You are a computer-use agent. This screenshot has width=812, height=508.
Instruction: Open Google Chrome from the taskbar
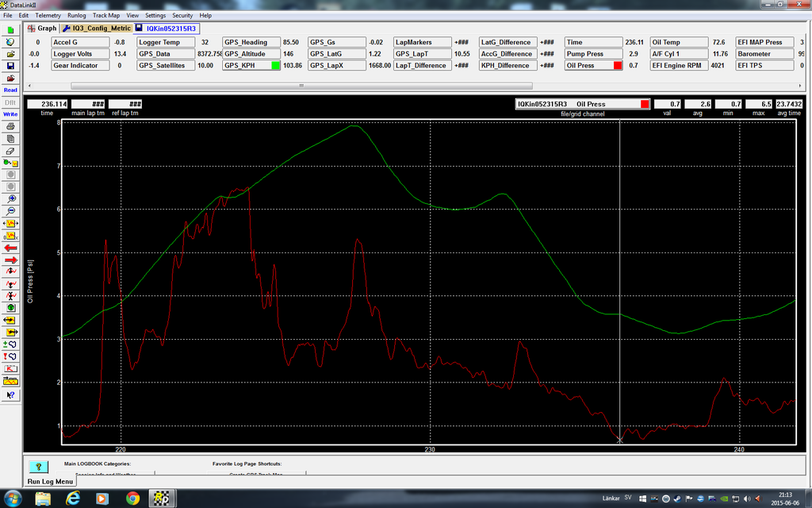coord(132,498)
